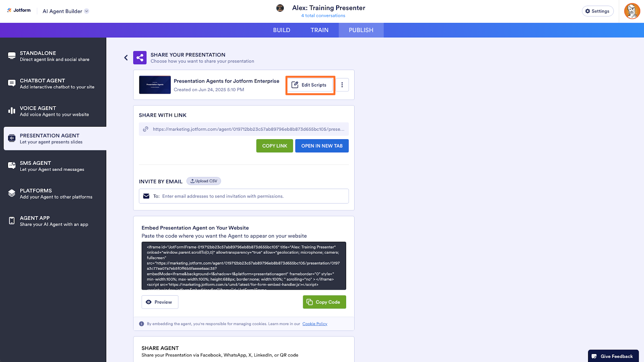Viewport: 644px width, 362px height.
Task: Click the SHARE YOUR PRESENTATION heading
Action: tap(188, 55)
